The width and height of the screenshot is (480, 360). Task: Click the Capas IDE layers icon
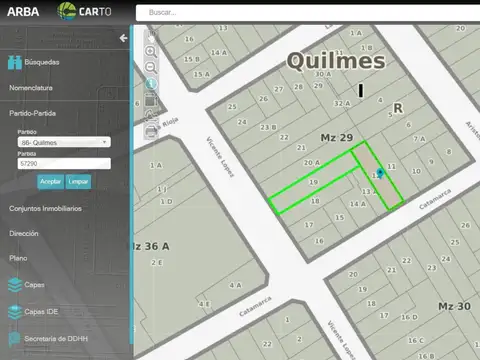pos(15,312)
